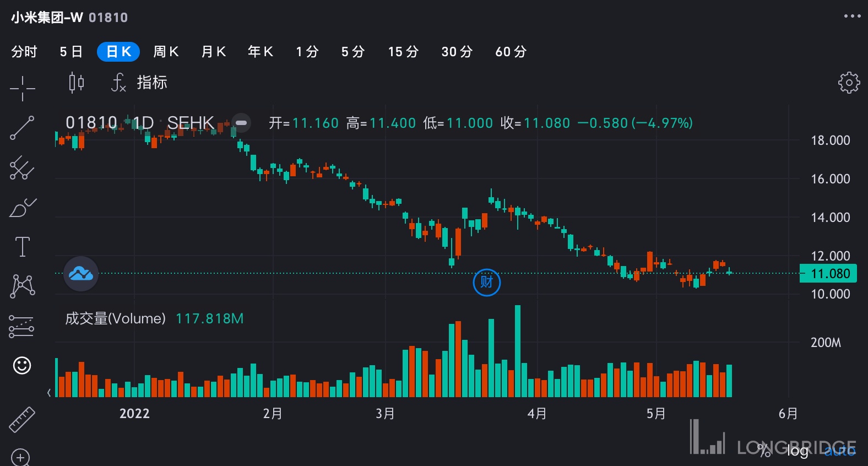Image resolution: width=868 pixels, height=466 pixels.
Task: Select the 15分 interval
Action: (x=403, y=52)
